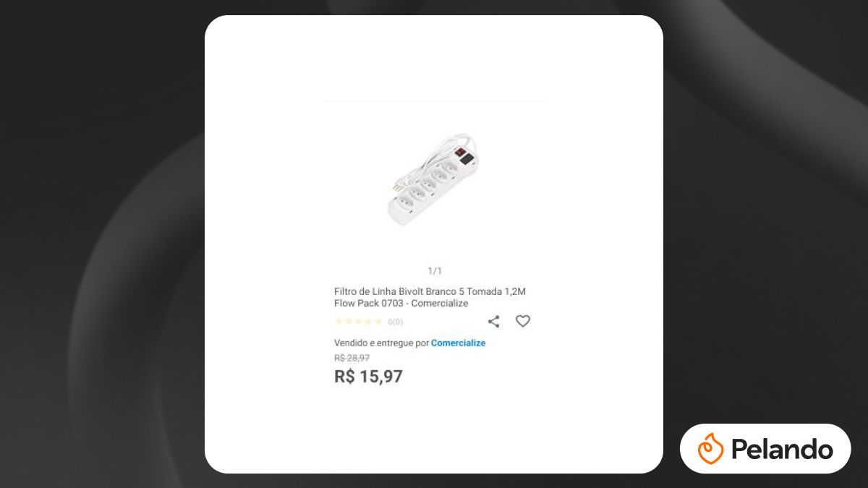Click the crossed-out R$ 28,97 price
Viewport: 868px width, 488px height.
(352, 358)
